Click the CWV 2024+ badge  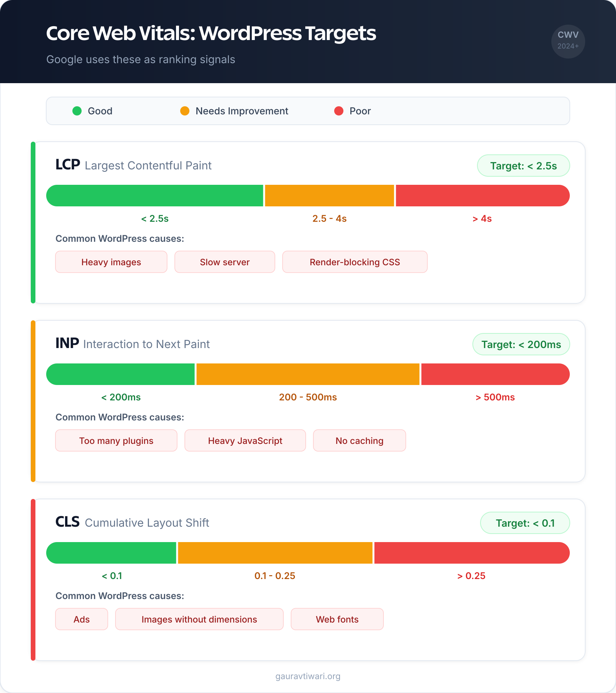point(568,41)
